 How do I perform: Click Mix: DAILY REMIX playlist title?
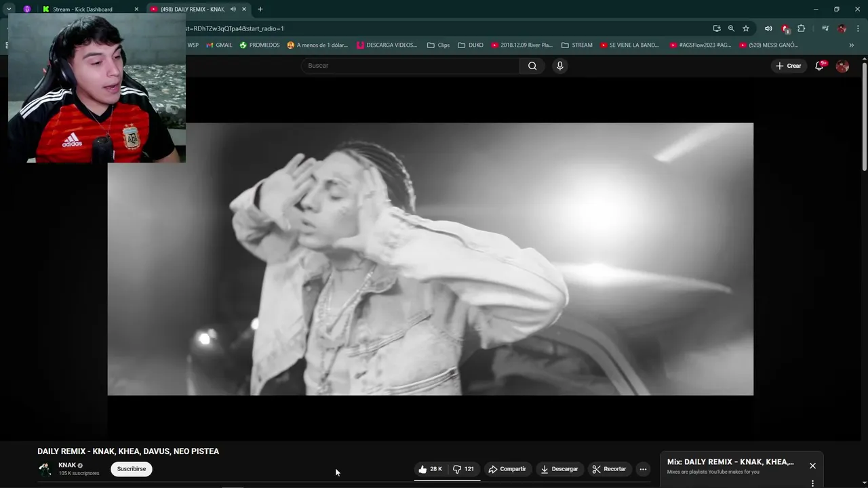click(730, 462)
